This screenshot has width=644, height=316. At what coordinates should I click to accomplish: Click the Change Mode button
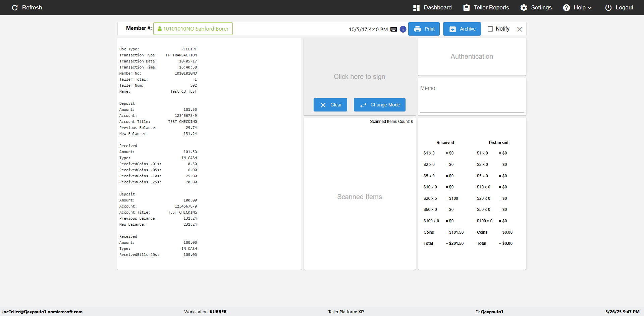(x=380, y=105)
